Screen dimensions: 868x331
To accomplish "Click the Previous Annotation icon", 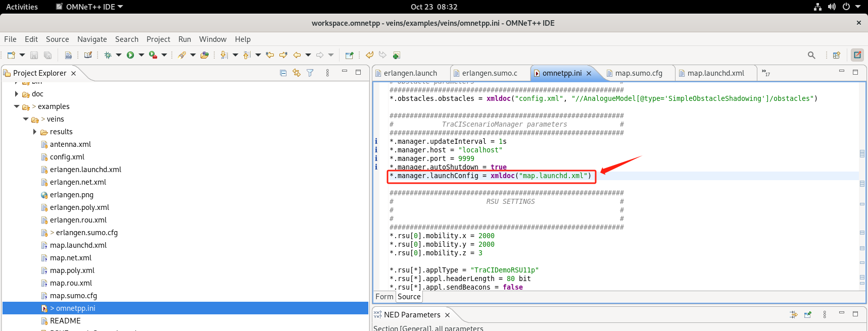I will 247,55.
